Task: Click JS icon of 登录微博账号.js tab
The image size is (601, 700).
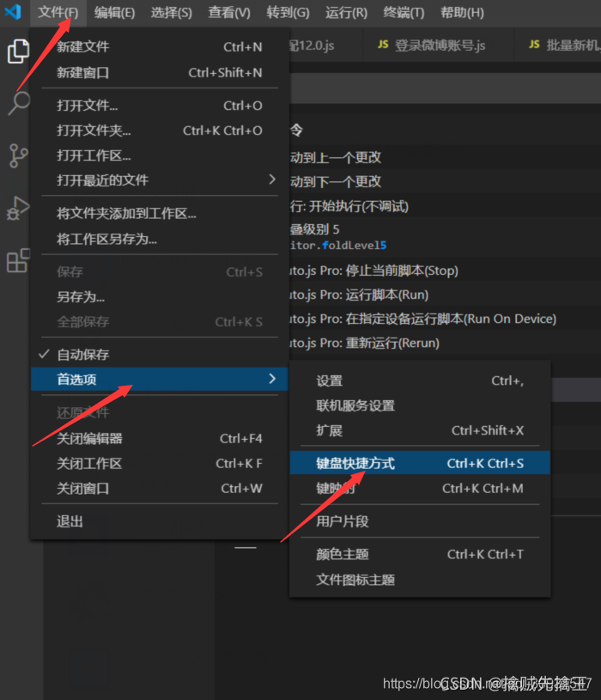Action: [x=383, y=44]
